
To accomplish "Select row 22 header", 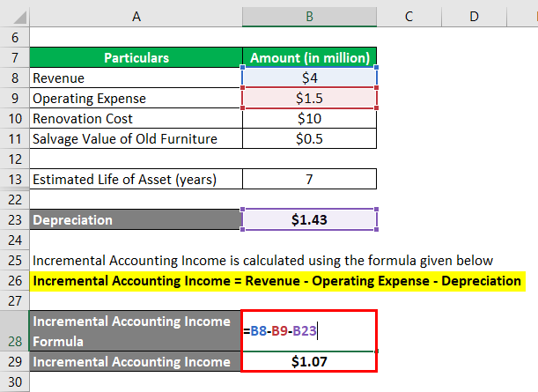I will pyautogui.click(x=15, y=199).
